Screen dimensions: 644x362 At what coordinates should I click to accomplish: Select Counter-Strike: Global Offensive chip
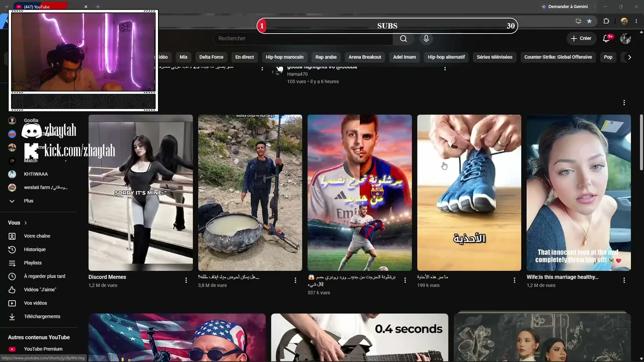tap(558, 57)
